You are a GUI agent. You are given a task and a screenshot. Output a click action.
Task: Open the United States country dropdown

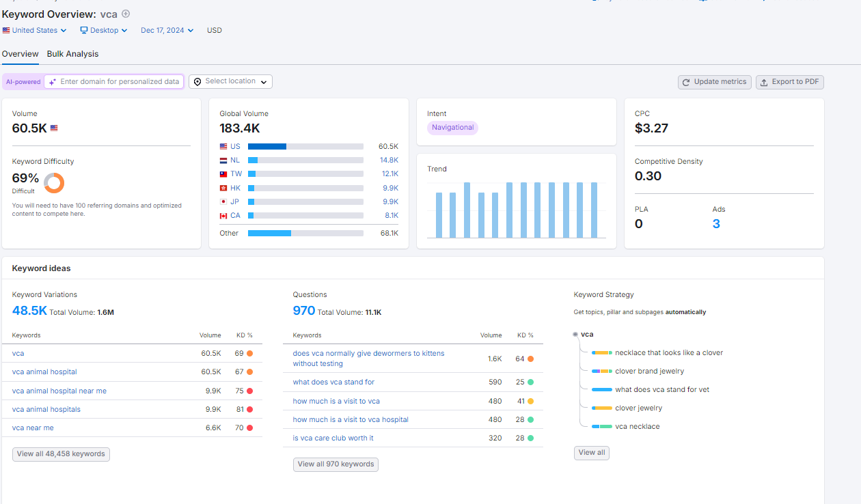(x=34, y=30)
